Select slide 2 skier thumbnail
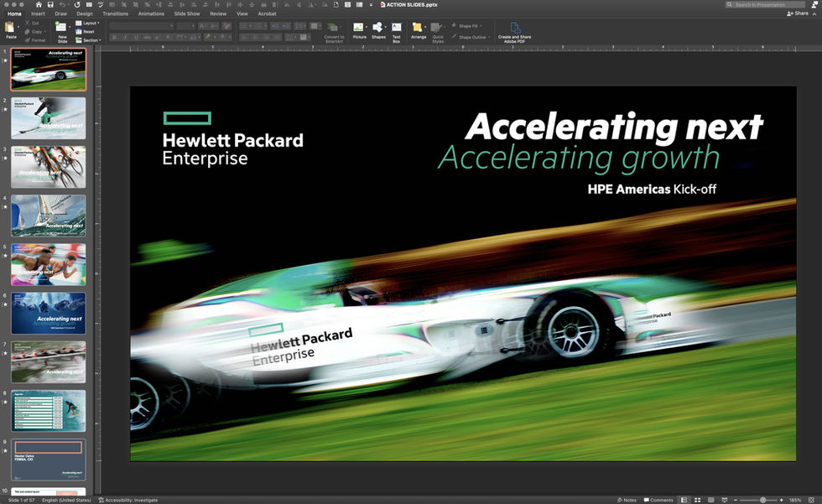 [x=49, y=118]
